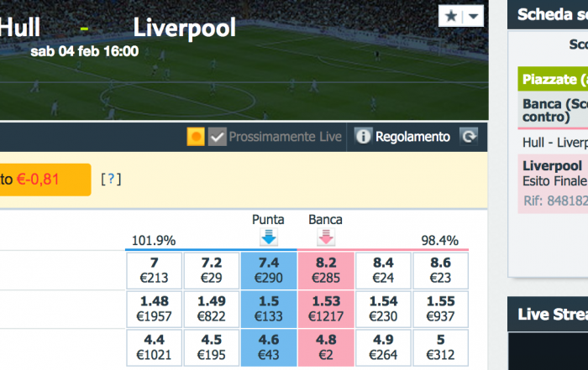
Task: Select back odds 4.6 at €43
Action: click(269, 347)
